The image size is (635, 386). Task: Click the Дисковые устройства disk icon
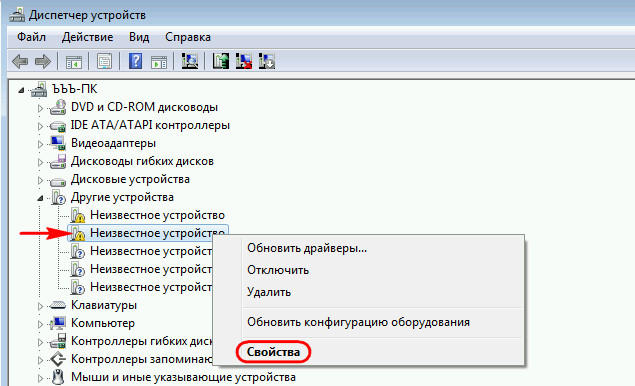(58, 181)
